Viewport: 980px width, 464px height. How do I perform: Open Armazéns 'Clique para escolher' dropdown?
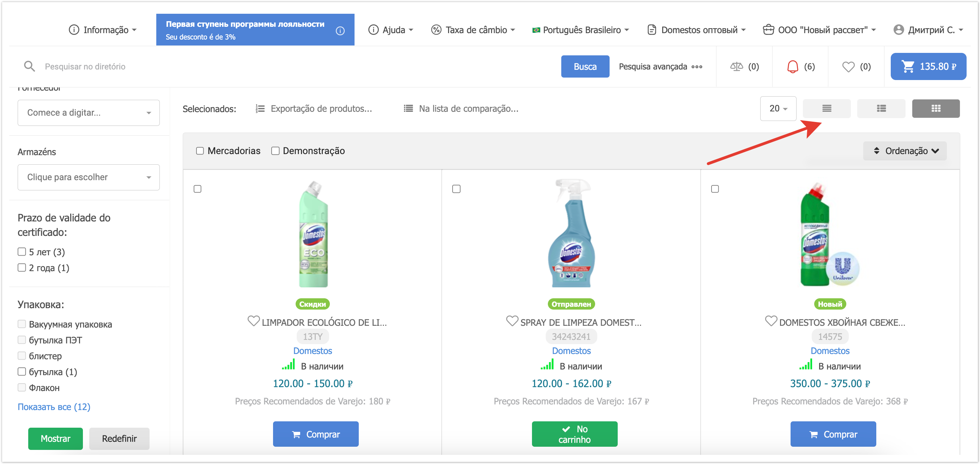point(88,177)
